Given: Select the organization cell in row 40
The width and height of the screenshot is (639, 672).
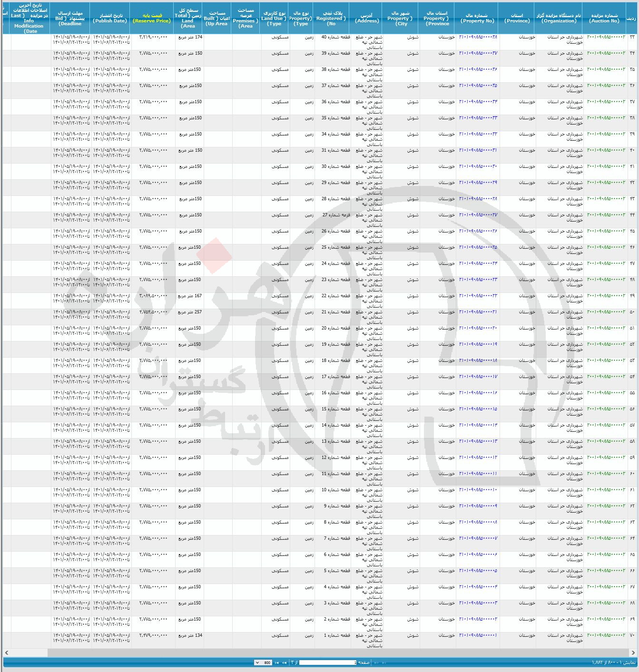Looking at the screenshot, I should click(x=559, y=156).
